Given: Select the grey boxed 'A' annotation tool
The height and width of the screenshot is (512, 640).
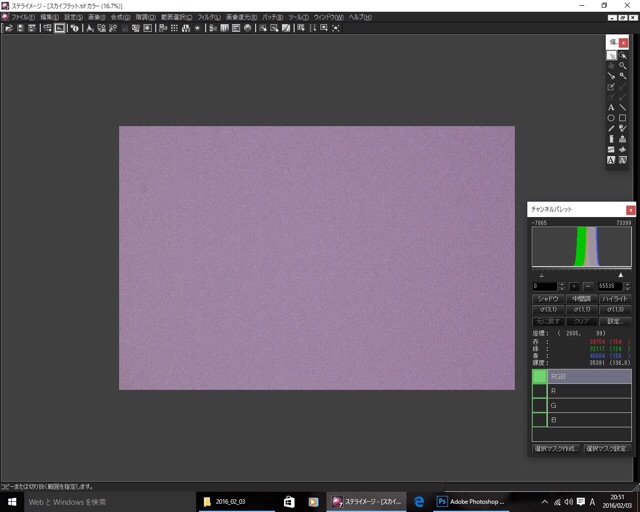Looking at the screenshot, I should pyautogui.click(x=622, y=160).
